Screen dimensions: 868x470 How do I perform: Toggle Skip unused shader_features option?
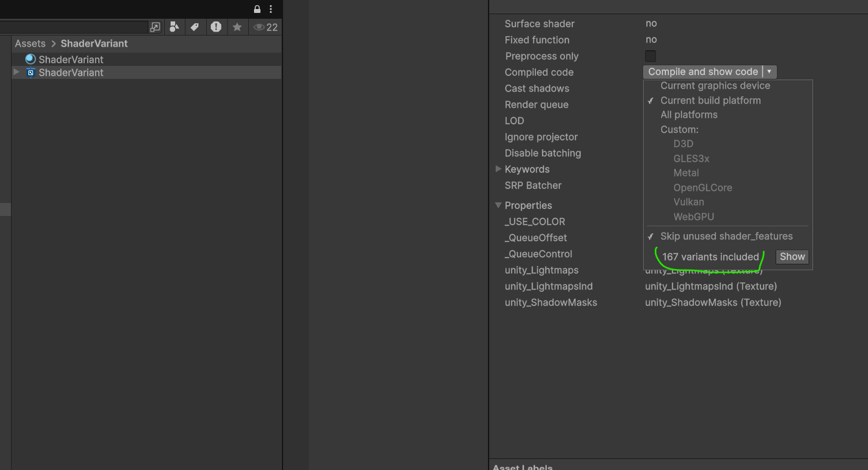coord(726,236)
